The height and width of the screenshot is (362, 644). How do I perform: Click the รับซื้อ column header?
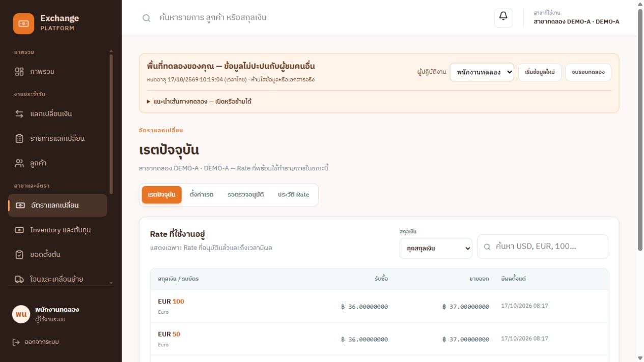point(381,279)
